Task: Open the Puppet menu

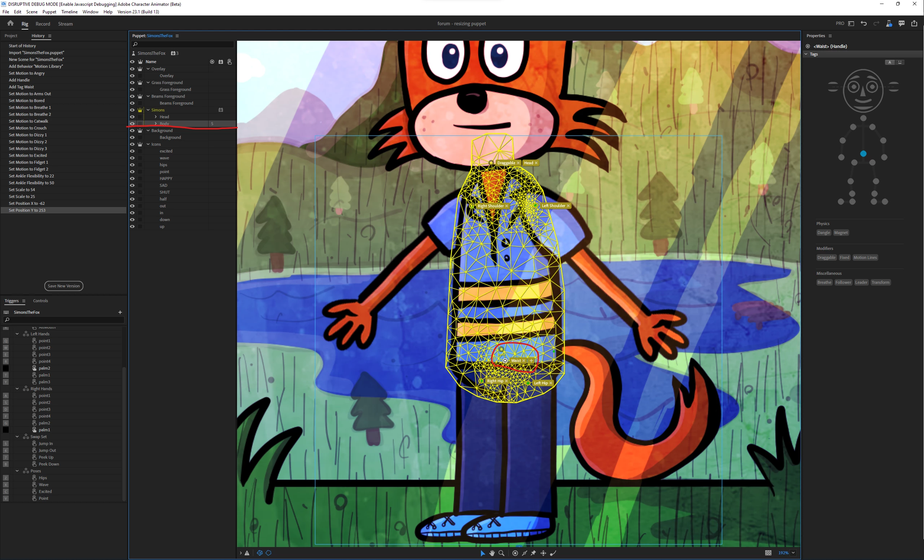Action: (x=49, y=12)
